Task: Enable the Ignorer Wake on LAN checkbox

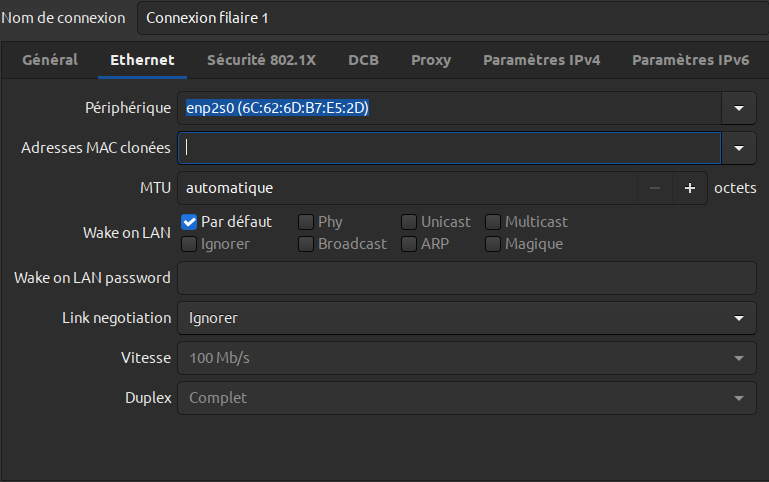Action: 189,244
